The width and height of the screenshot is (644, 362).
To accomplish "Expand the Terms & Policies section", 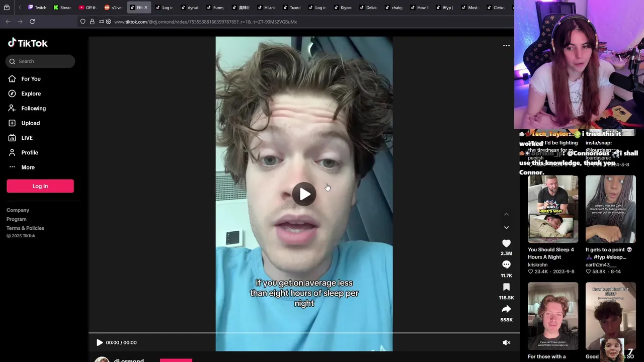I will point(25,228).
